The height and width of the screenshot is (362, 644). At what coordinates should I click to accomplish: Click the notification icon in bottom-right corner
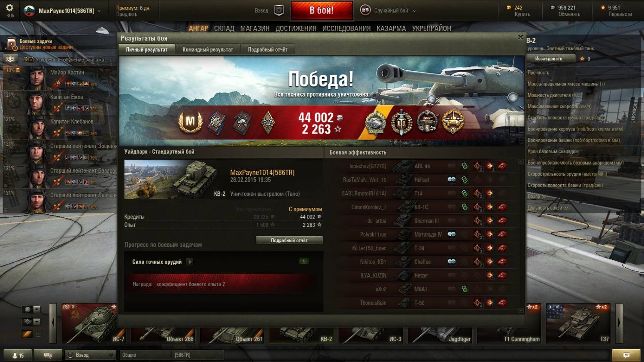pyautogui.click(x=626, y=355)
